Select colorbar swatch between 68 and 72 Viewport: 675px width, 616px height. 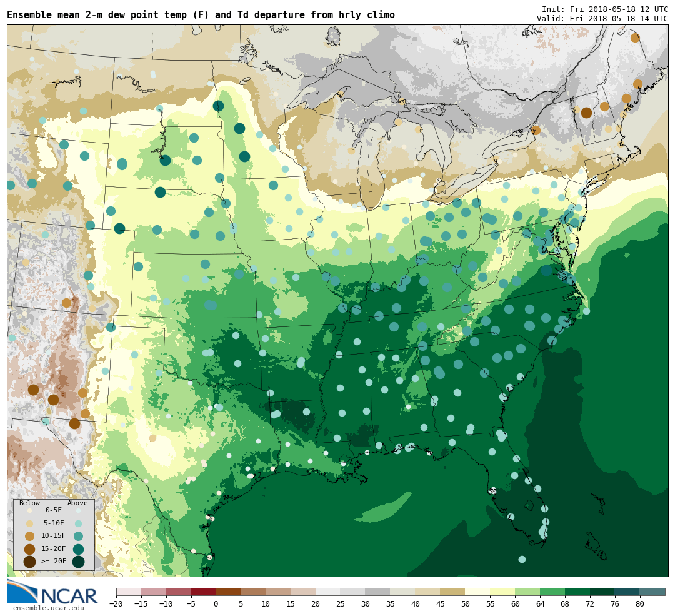(x=578, y=592)
